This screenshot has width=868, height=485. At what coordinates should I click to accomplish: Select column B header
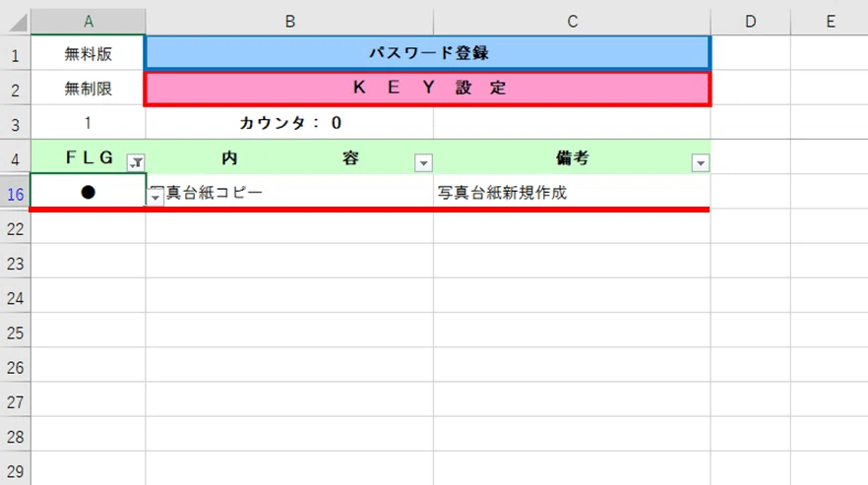point(289,22)
